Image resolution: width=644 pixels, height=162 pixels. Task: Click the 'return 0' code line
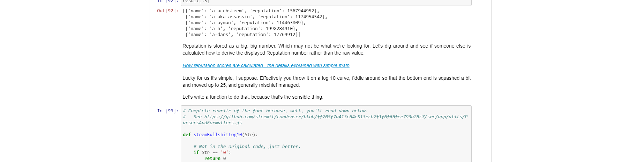[x=215, y=159]
